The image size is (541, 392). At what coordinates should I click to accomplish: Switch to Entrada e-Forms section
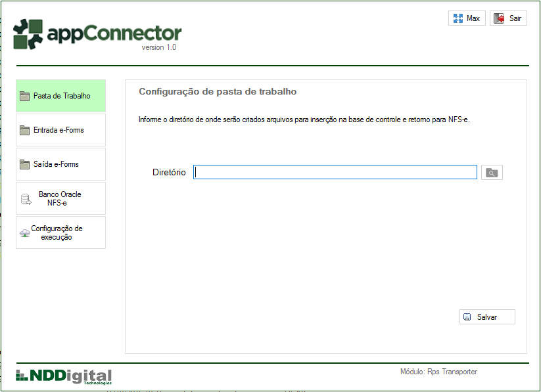point(60,130)
